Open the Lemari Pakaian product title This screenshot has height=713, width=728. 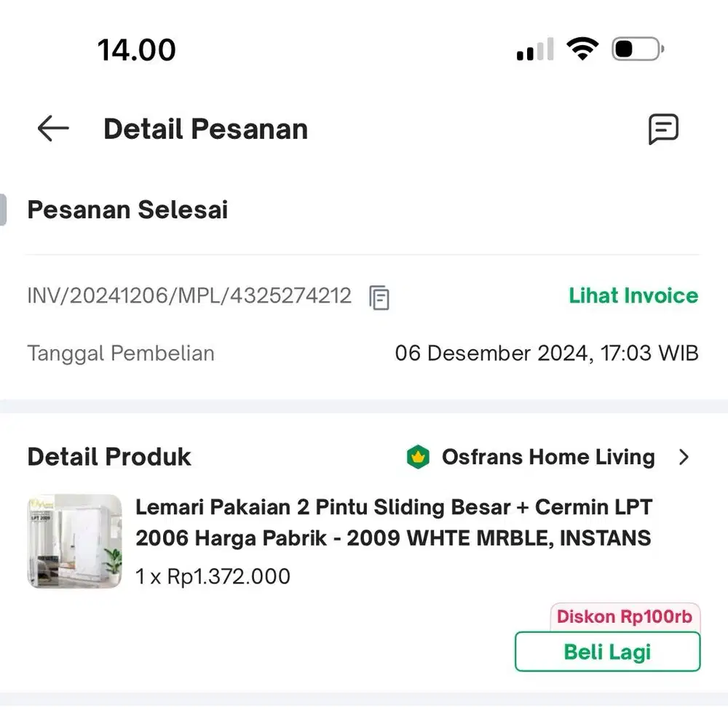click(393, 522)
